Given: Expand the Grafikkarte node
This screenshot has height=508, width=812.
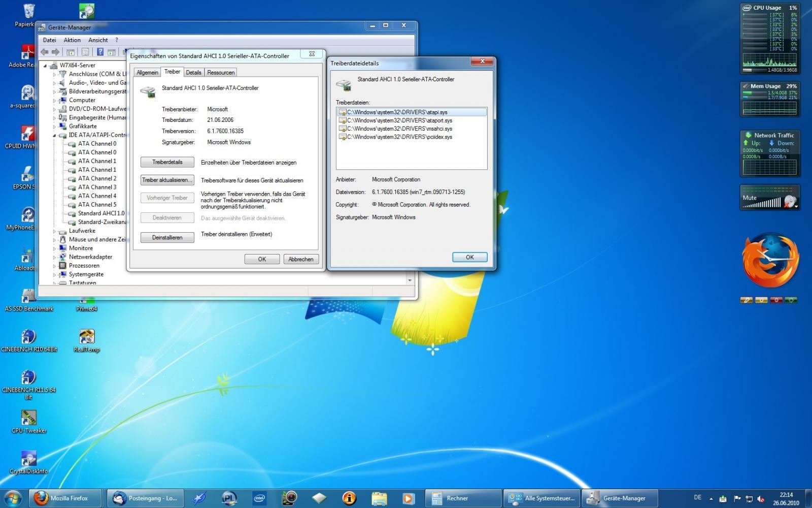Looking at the screenshot, I should 54,126.
